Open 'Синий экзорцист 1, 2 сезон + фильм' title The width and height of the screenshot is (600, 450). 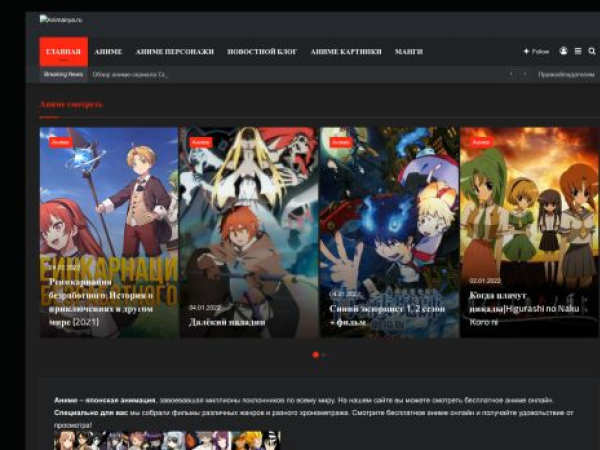tap(387, 315)
